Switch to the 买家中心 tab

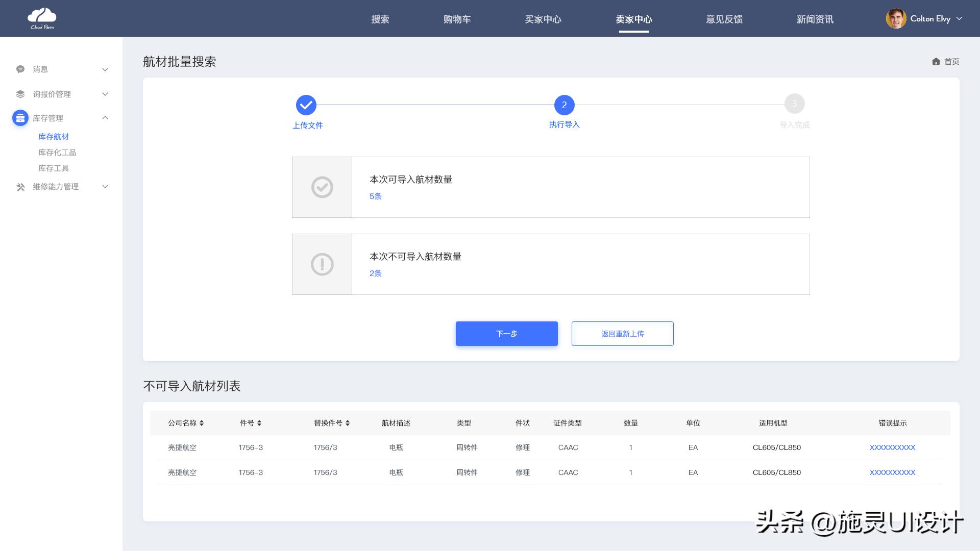[x=543, y=19]
